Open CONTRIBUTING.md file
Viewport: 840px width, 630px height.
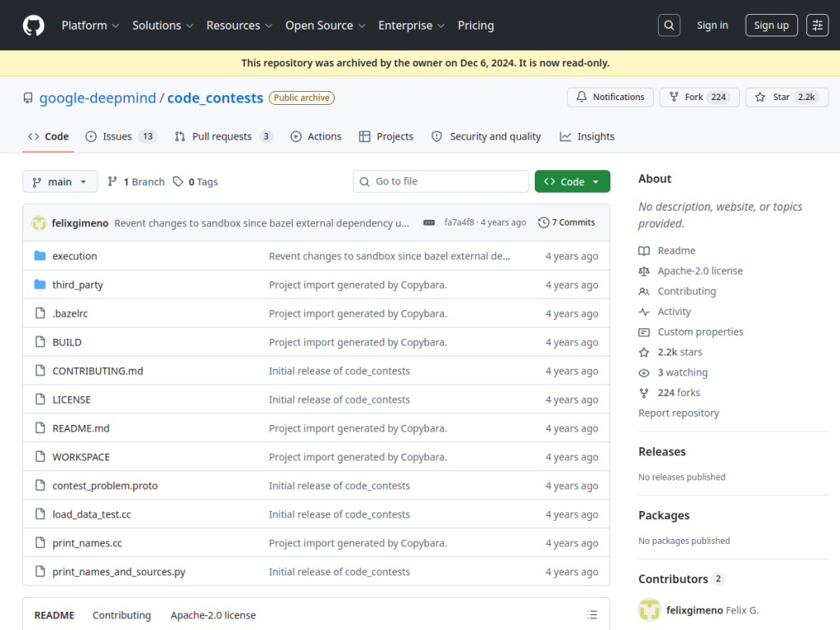98,371
